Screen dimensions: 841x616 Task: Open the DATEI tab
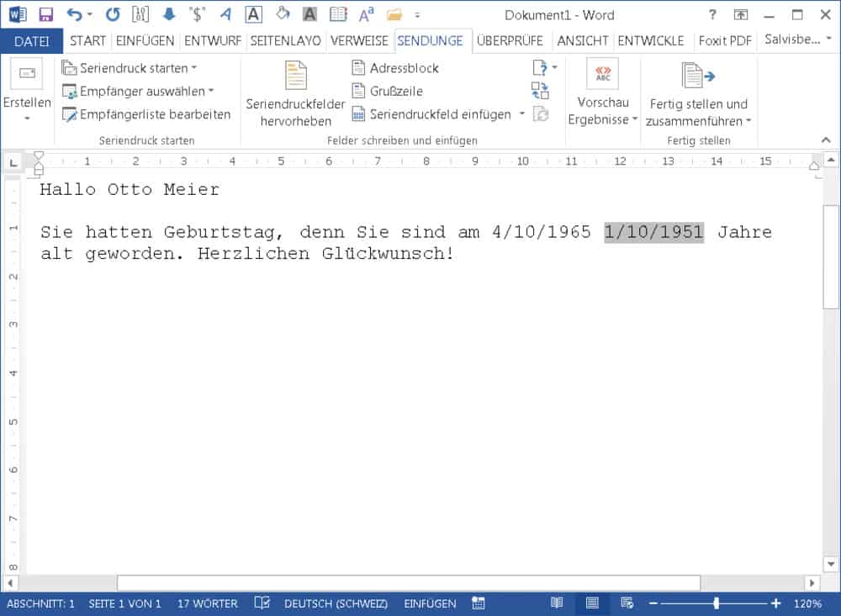(x=32, y=40)
